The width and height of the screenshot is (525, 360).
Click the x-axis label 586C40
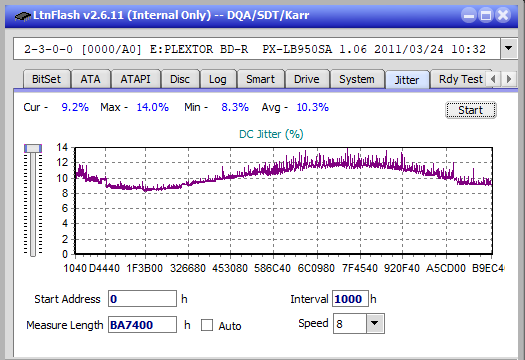pyautogui.click(x=272, y=268)
